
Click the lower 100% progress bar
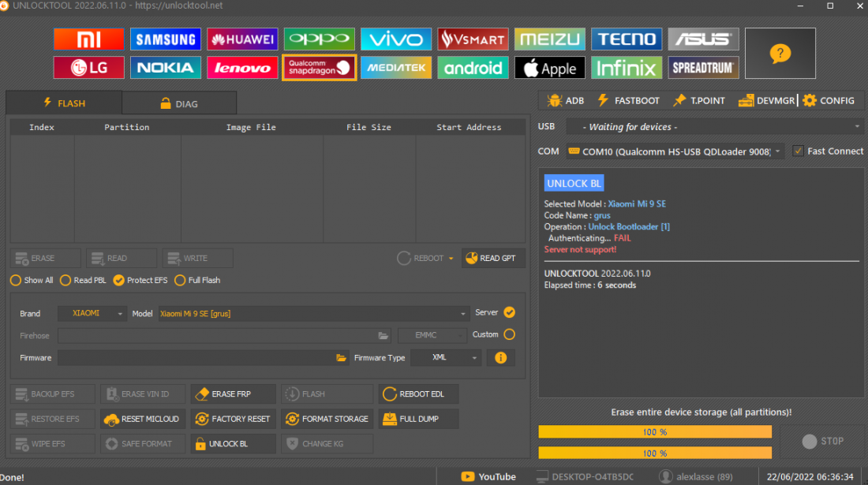pyautogui.click(x=655, y=453)
